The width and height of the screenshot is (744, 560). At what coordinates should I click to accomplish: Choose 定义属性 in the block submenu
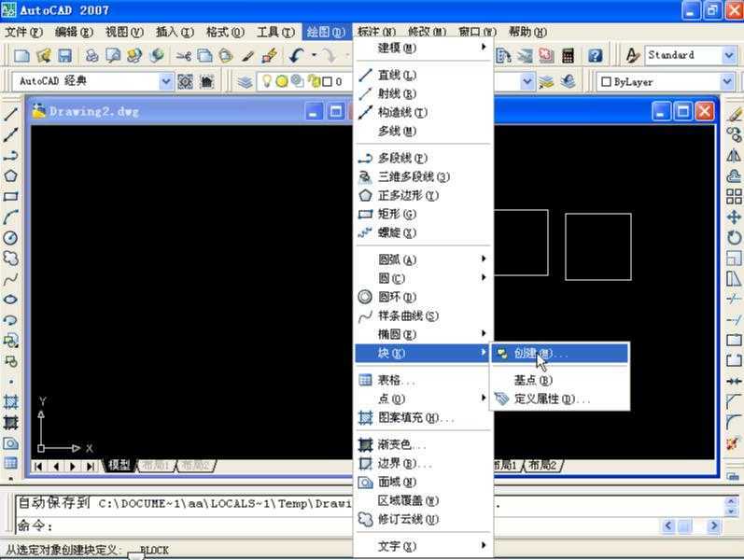560,399
